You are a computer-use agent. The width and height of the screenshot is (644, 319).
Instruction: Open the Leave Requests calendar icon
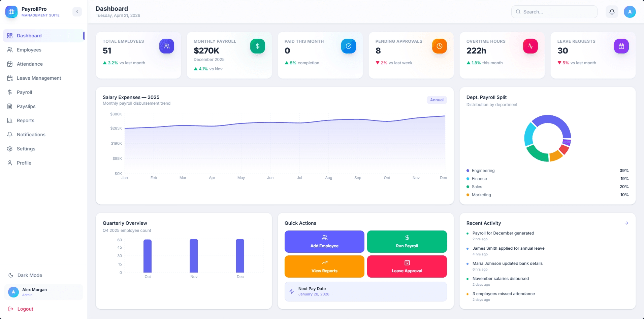click(x=621, y=46)
